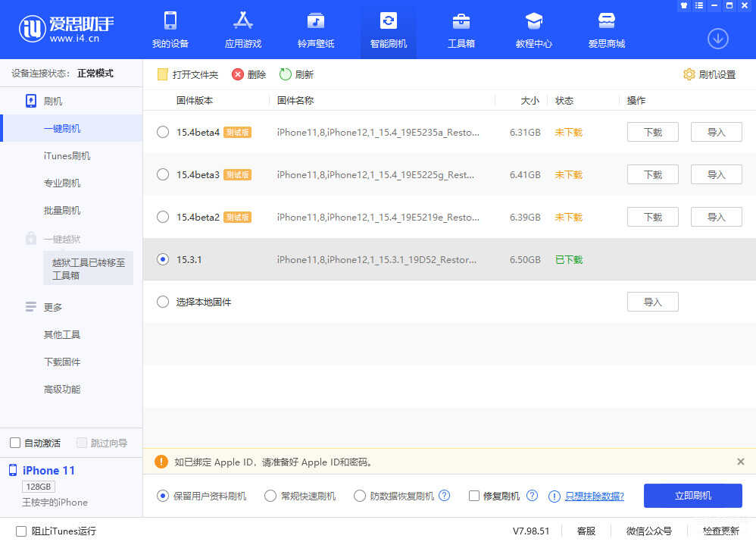Click the red 删除 delete icon
This screenshot has height=542, width=756.
coord(238,74)
